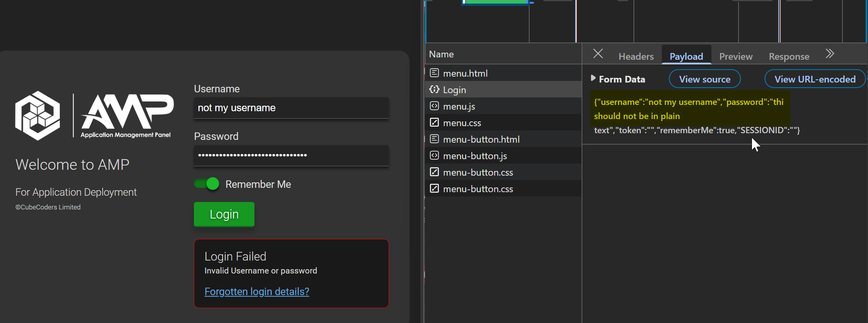This screenshot has height=323, width=868.
Task: Click the green bar in network timeline
Action: coord(496,2)
